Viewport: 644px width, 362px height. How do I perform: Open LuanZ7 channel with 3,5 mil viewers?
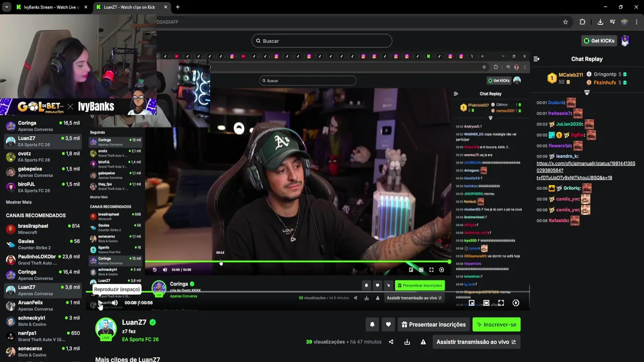[x=43, y=141]
